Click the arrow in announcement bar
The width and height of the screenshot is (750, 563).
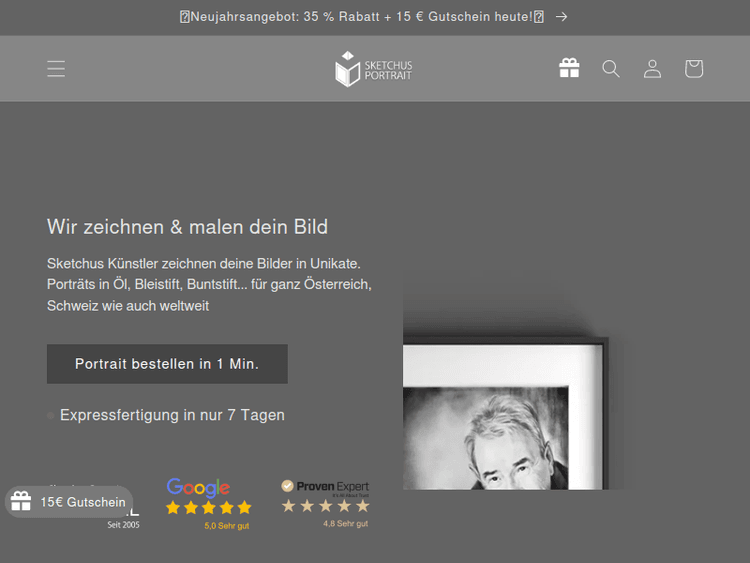(x=562, y=17)
